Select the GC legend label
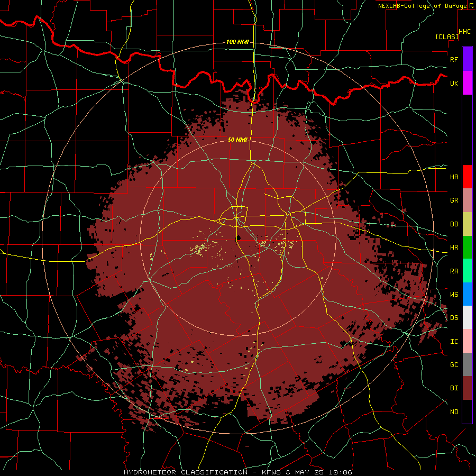Image resolution: width=476 pixels, height=476 pixels. tap(454, 365)
